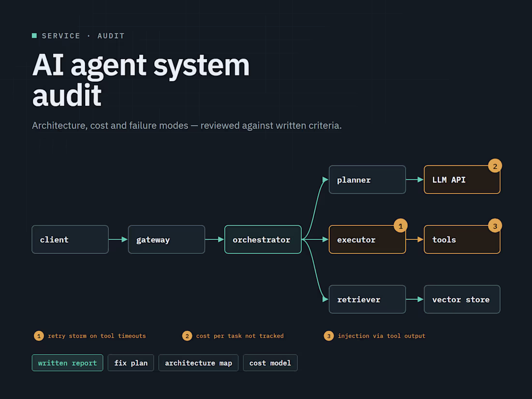
Task: Click 'retry storm on tool timeouts' text
Action: [x=97, y=336]
